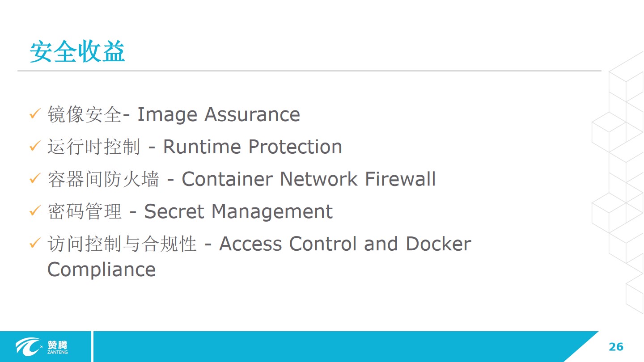Viewport: 644px width, 362px height.
Task: Click the checkmark beside 容器间防火墙 bullet
Action: pos(35,179)
